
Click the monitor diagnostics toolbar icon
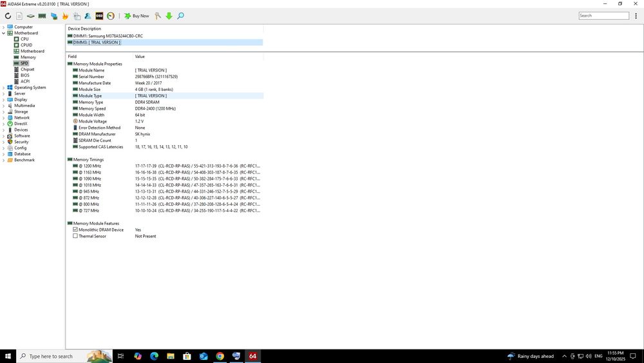54,16
